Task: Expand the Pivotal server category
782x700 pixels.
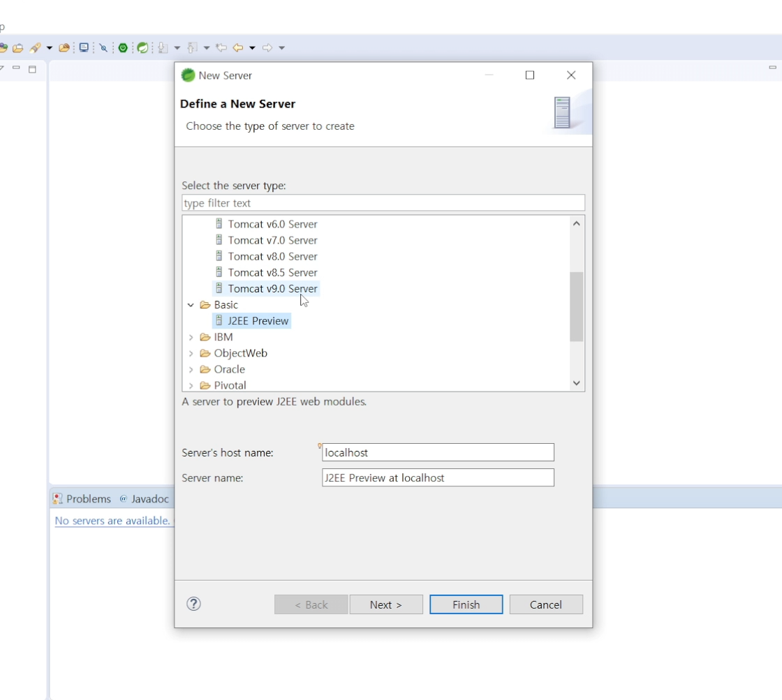Action: [191, 385]
